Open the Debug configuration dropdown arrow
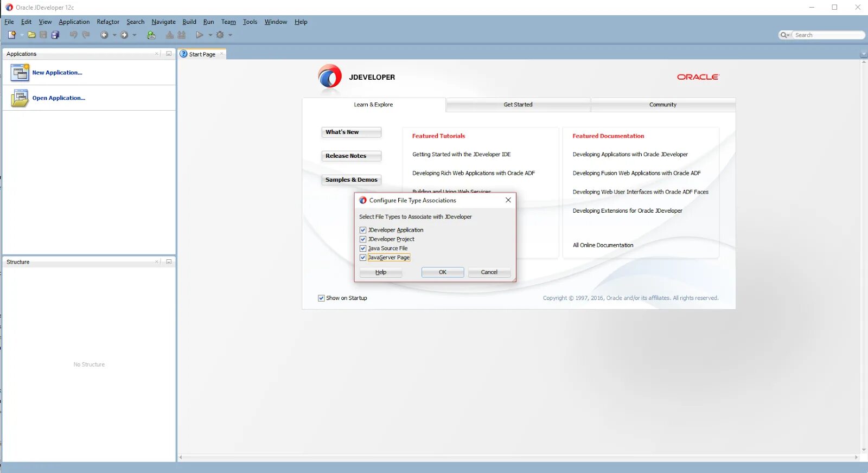The image size is (868, 473). click(x=231, y=35)
